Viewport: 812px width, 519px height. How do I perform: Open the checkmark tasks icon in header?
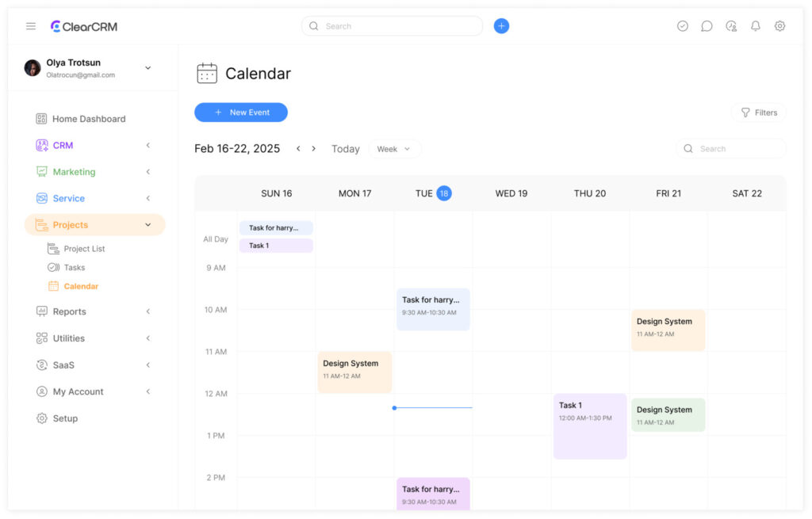coord(683,26)
